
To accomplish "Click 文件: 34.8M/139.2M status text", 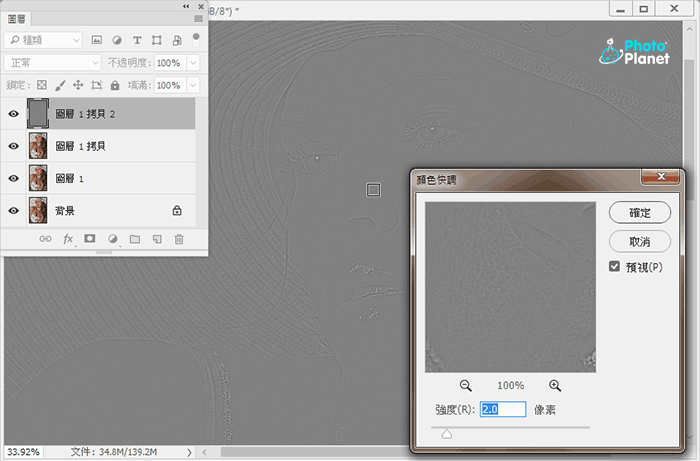I will (114, 452).
